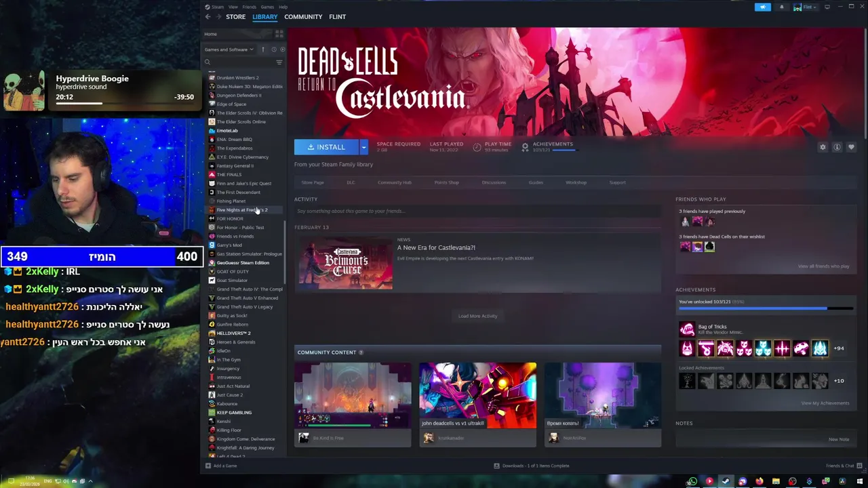Open "A New Era for Castlevania?!" news title

pos(436,247)
